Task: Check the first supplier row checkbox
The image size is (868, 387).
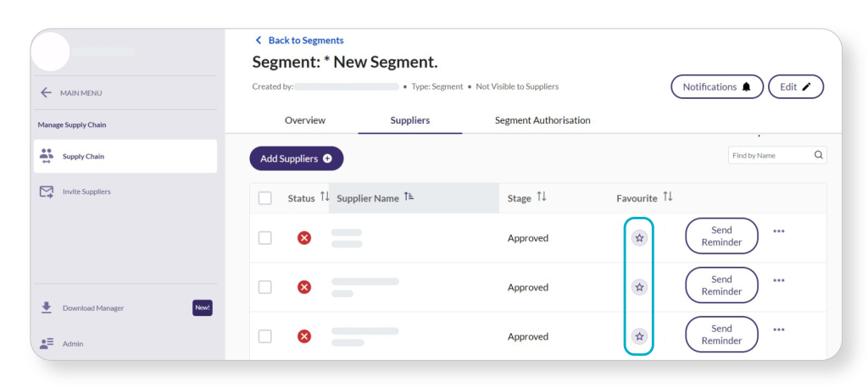Action: 265,238
